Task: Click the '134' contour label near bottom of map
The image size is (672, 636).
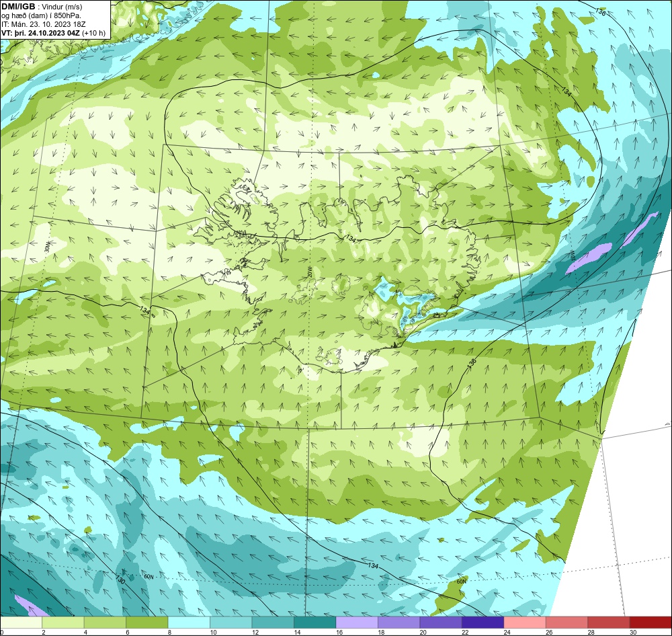Action: (x=373, y=566)
